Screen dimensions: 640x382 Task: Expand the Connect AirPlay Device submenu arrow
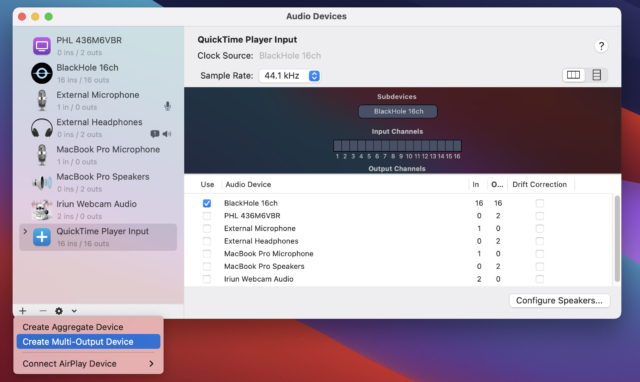click(151, 364)
